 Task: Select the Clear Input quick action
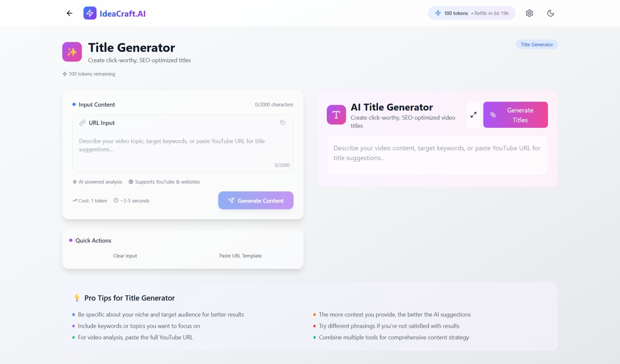pyautogui.click(x=125, y=256)
